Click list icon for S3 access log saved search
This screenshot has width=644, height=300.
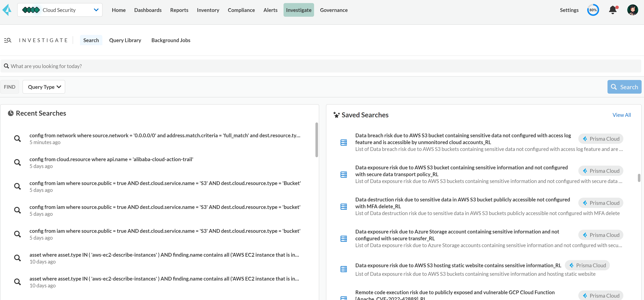click(x=344, y=143)
